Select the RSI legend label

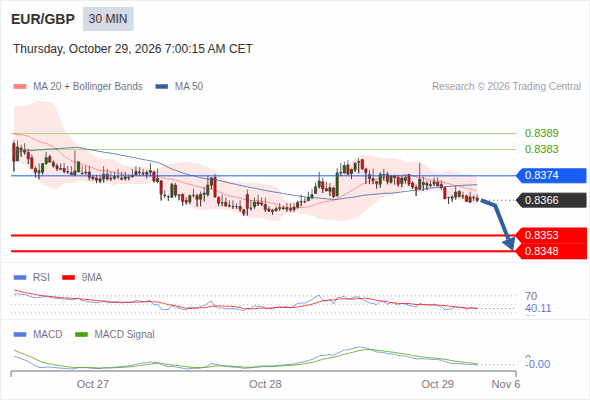41,278
